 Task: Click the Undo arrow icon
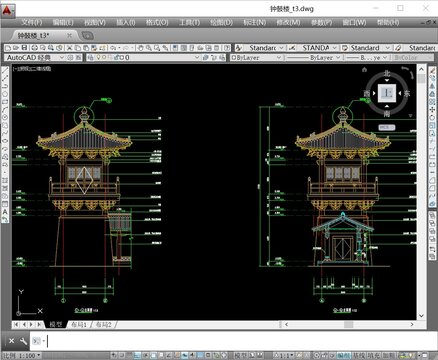[x=113, y=48]
